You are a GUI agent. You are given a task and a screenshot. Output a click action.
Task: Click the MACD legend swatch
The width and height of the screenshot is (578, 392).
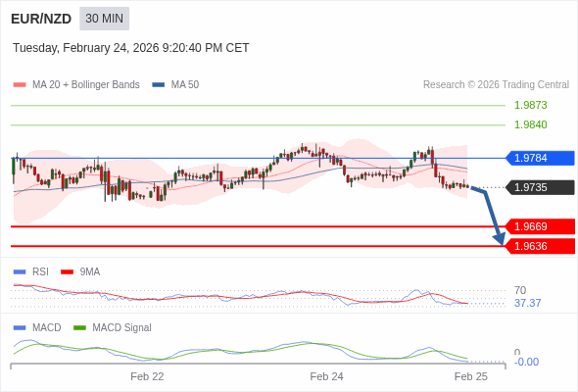point(20,328)
